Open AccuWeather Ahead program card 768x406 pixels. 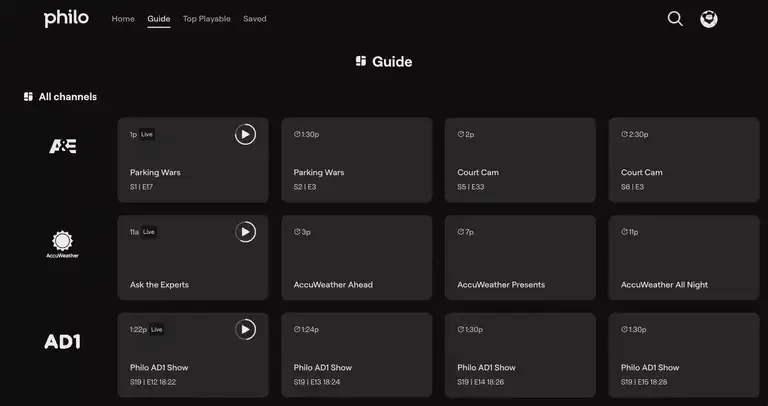[x=357, y=258]
